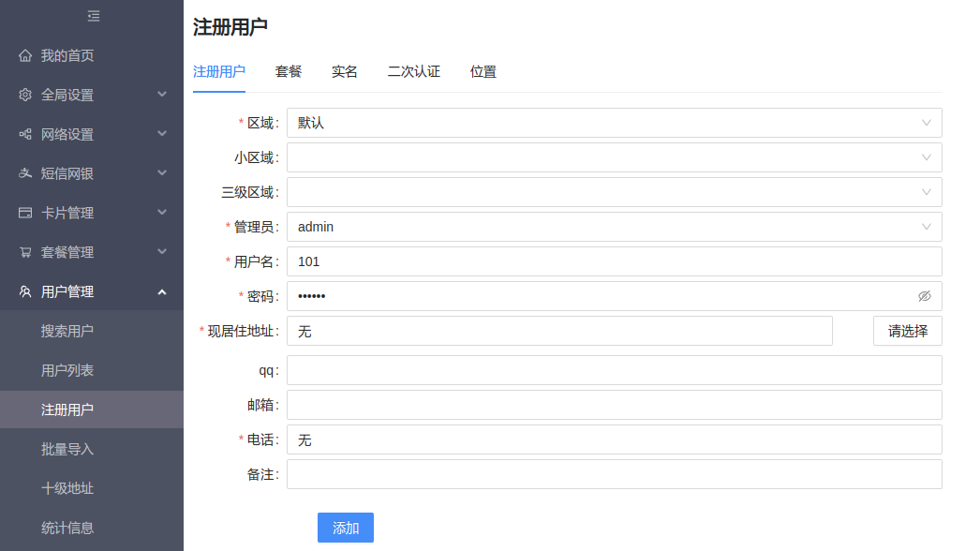Click the shopping cart icon for 套餐管理
This screenshot has width=980, height=551.
tap(25, 252)
